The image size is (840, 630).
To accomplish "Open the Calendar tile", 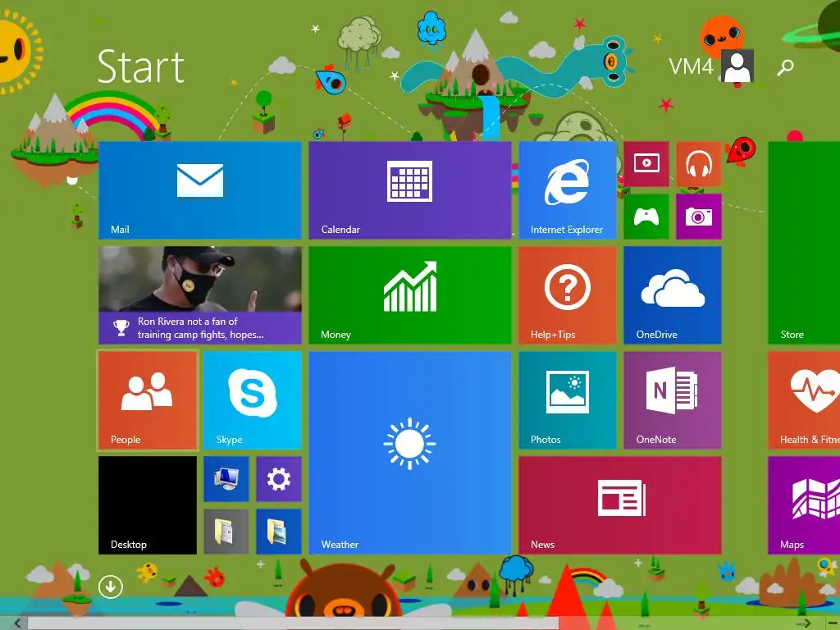I will [410, 190].
